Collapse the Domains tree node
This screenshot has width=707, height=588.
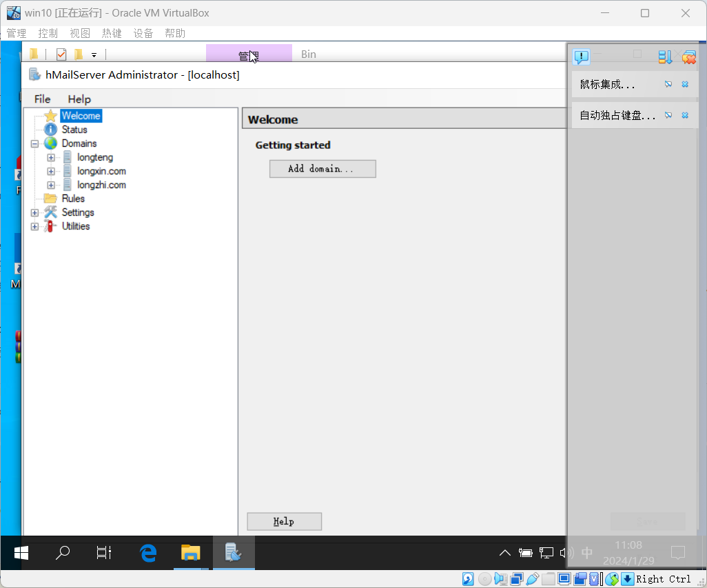[x=34, y=144]
